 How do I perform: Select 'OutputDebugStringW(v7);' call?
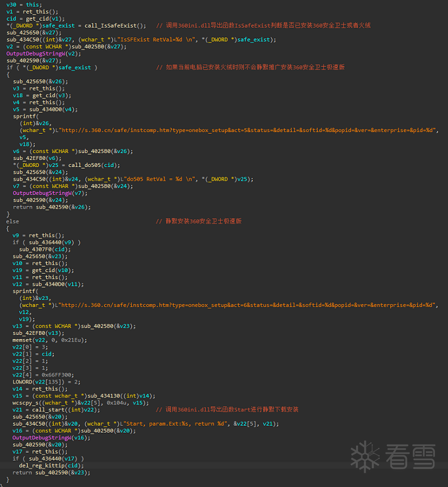click(50, 193)
